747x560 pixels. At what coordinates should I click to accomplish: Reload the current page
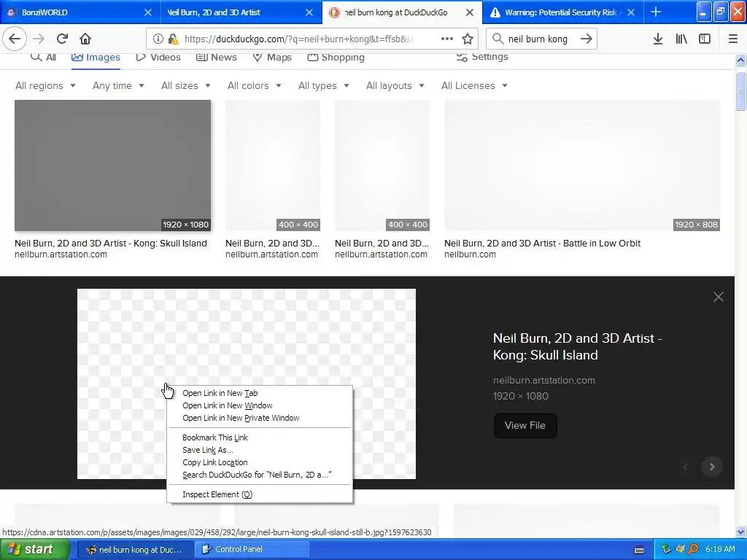pyautogui.click(x=62, y=39)
